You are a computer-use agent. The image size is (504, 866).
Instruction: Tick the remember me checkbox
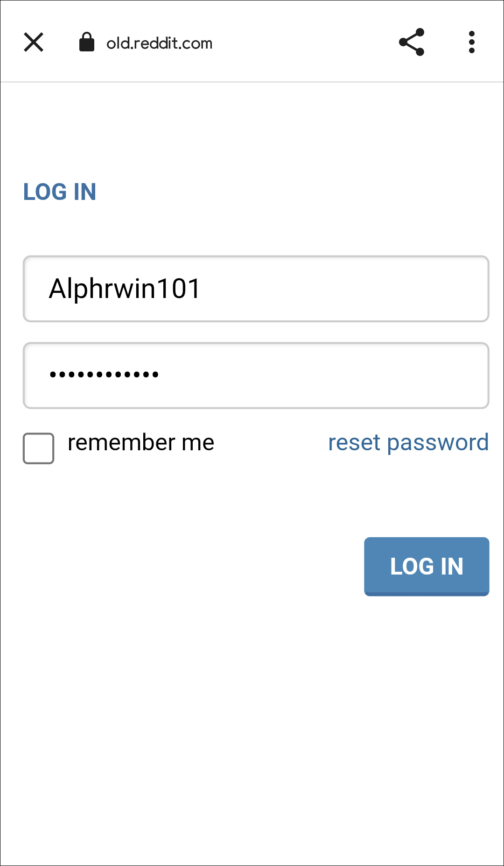(x=39, y=448)
